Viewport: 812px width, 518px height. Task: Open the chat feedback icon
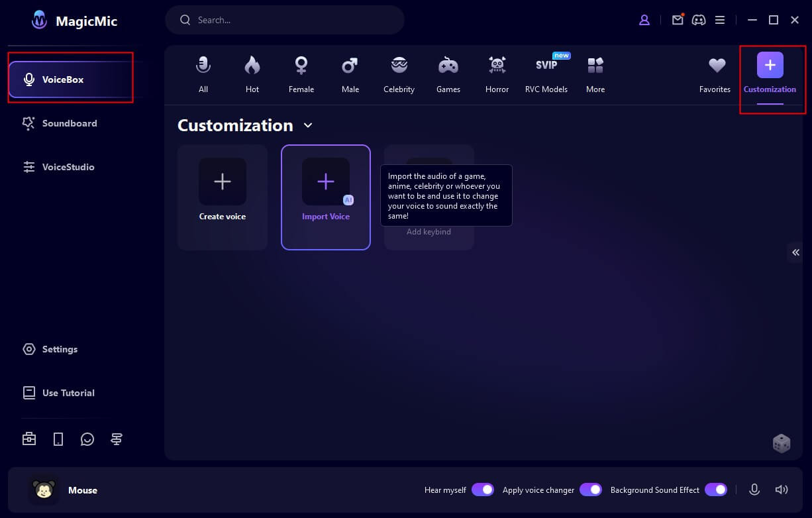pos(87,439)
